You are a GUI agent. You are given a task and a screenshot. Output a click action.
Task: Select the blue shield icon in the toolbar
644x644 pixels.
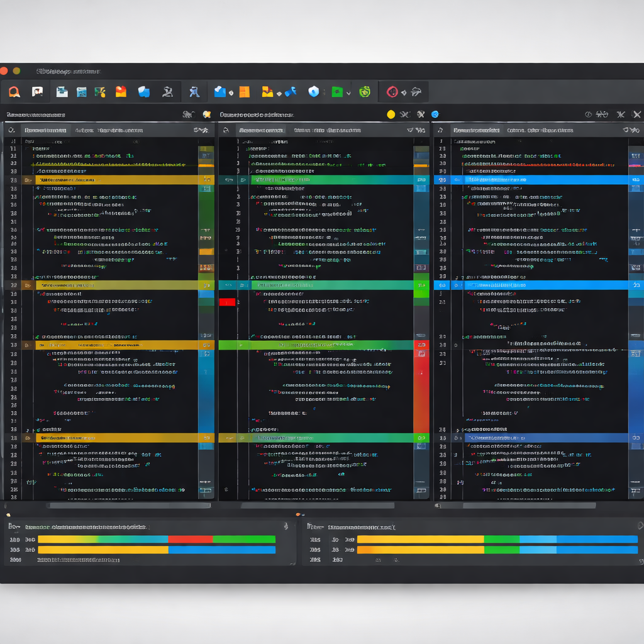(314, 92)
